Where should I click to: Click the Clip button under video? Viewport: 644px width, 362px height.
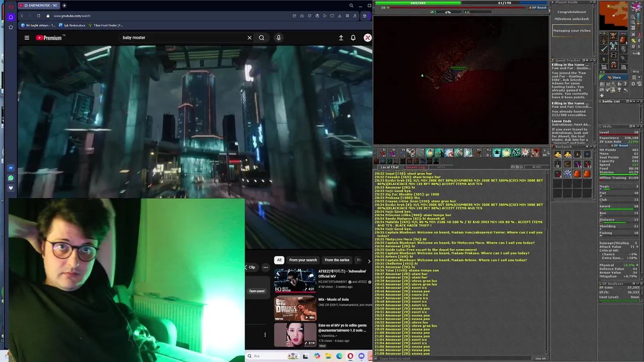252,267
